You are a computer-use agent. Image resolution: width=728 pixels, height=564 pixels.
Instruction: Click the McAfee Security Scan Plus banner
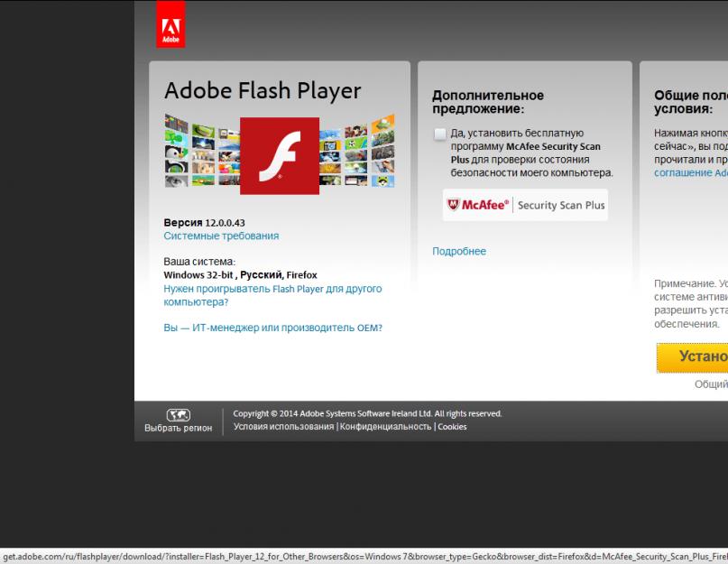525,205
